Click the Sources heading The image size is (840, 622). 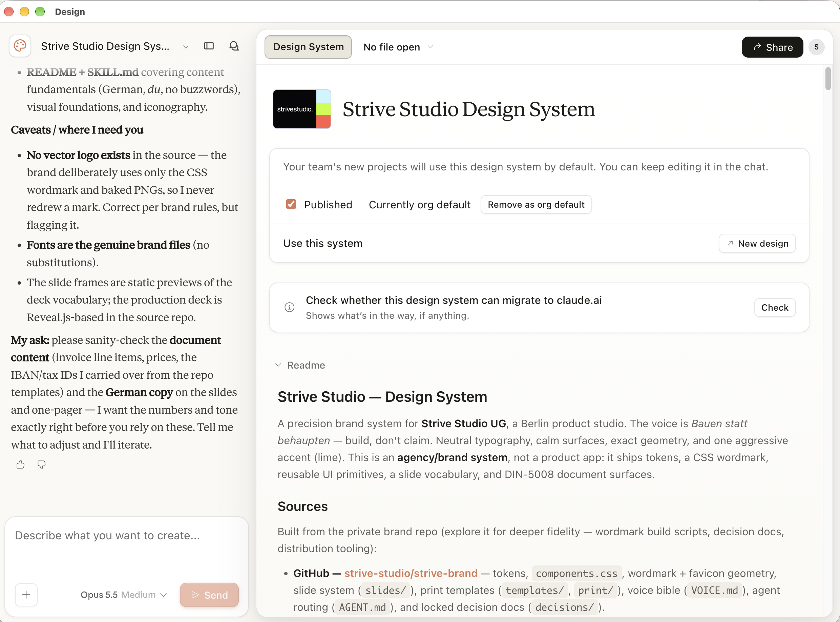[x=302, y=506]
